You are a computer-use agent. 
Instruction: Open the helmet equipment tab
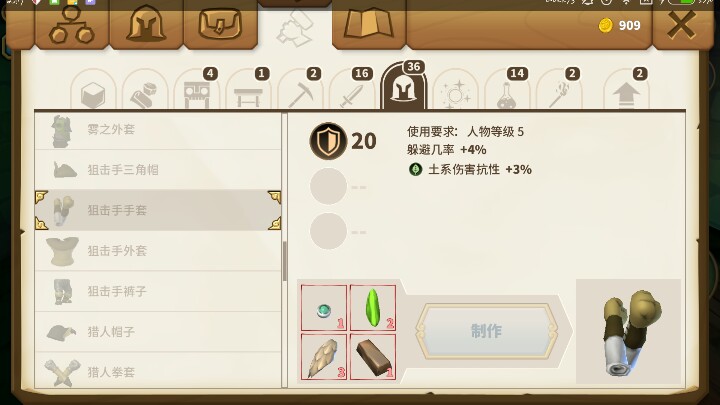click(146, 25)
